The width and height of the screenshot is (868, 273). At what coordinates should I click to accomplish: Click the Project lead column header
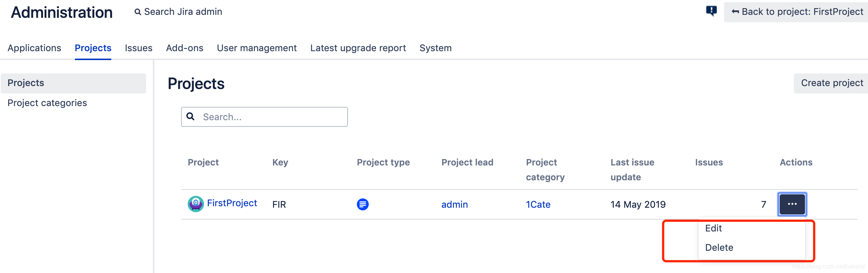(467, 162)
